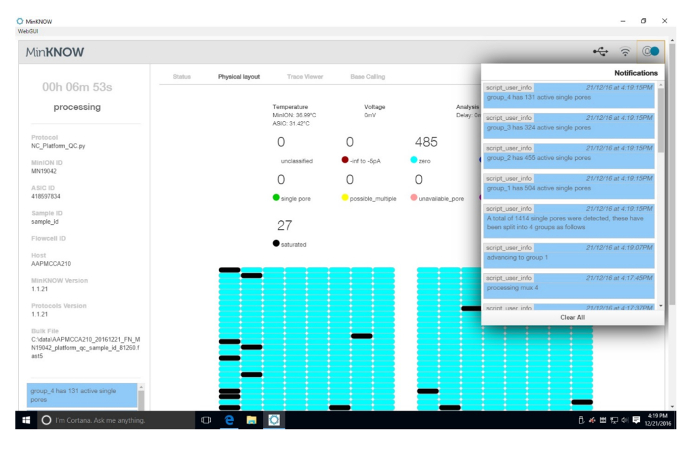Click the MinION ID value MN19042

[x=44, y=171]
